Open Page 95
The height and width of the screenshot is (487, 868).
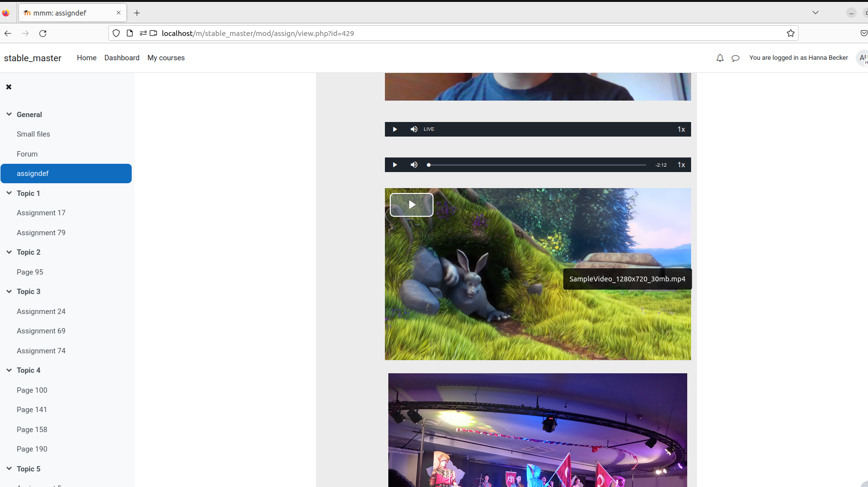[30, 272]
